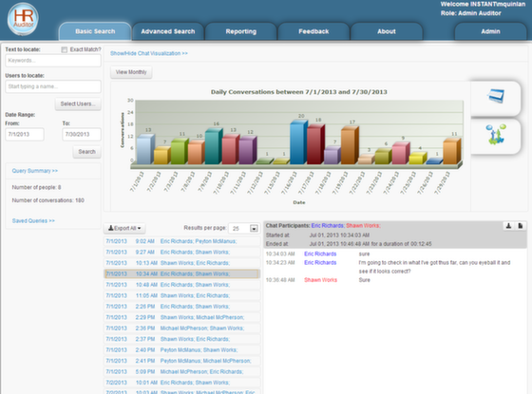Click the Users to locate name field
The width and height of the screenshot is (532, 394).
53,86
